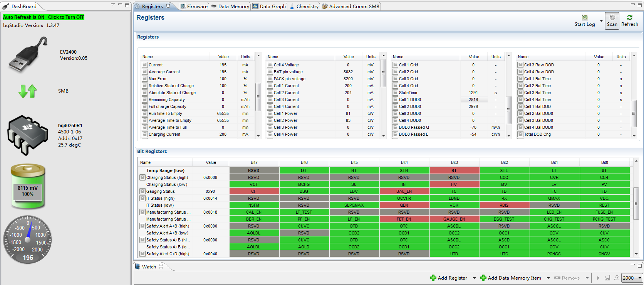The width and height of the screenshot is (644, 285).
Task: Open the Data Graph tab
Action: coord(269,6)
